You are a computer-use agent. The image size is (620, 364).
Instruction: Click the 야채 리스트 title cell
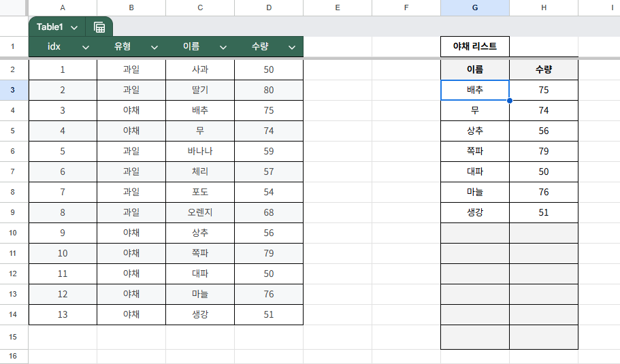[x=475, y=47]
